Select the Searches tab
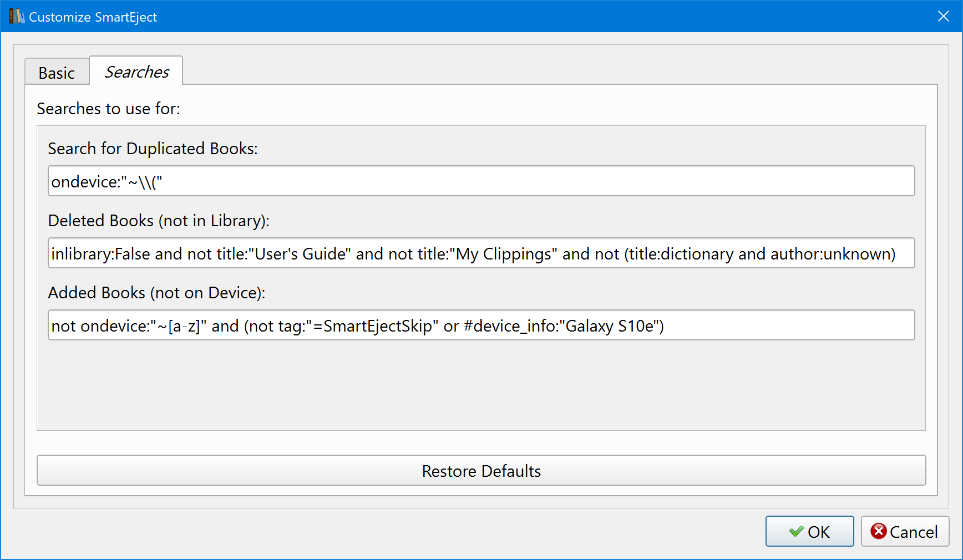This screenshot has height=560, width=963. click(x=136, y=72)
